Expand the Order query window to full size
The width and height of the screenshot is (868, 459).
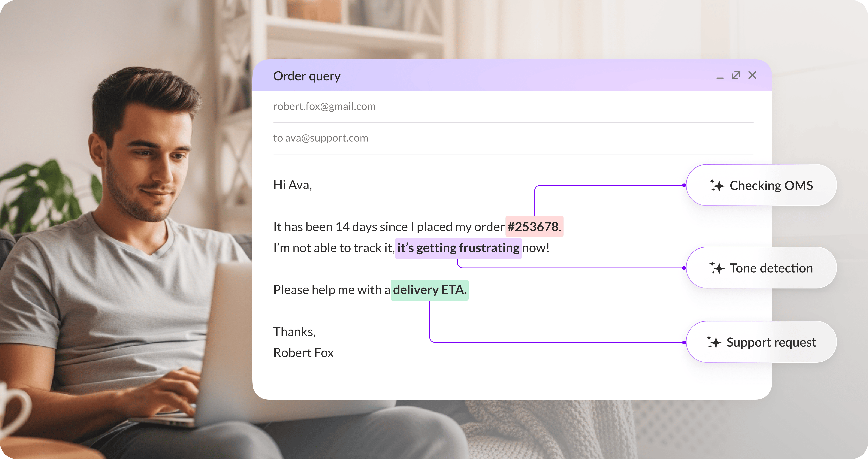pos(736,75)
